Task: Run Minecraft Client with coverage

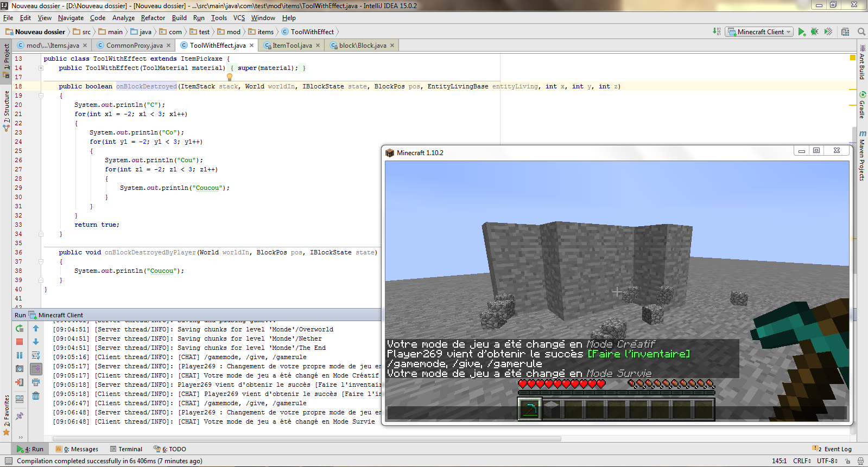Action: click(828, 32)
